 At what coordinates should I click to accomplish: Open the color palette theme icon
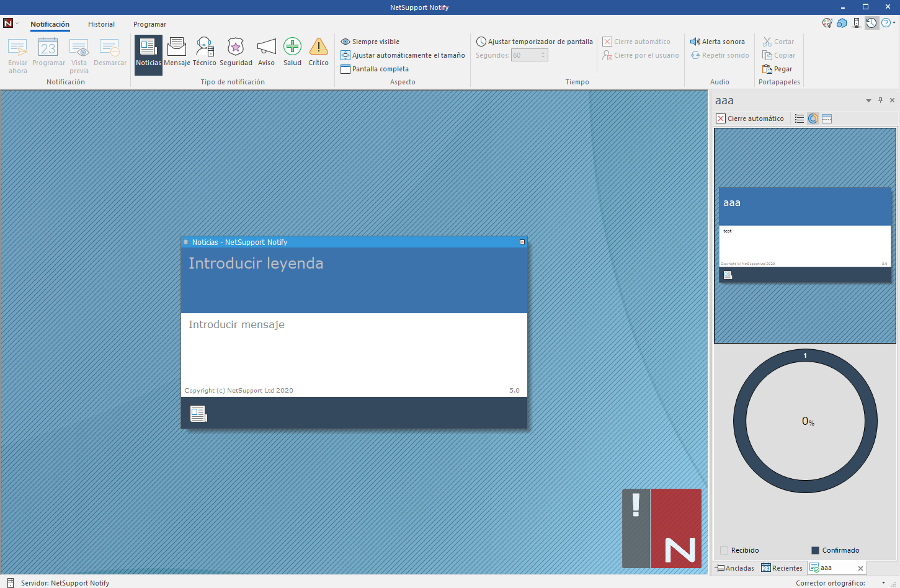[827, 23]
